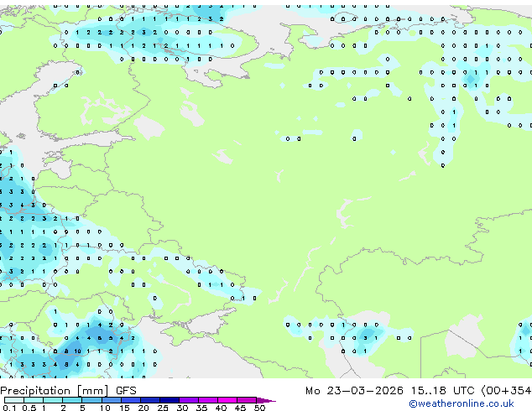Click the 5–10 mm legend color box
Screen dimensions: 532x411
click(91, 400)
